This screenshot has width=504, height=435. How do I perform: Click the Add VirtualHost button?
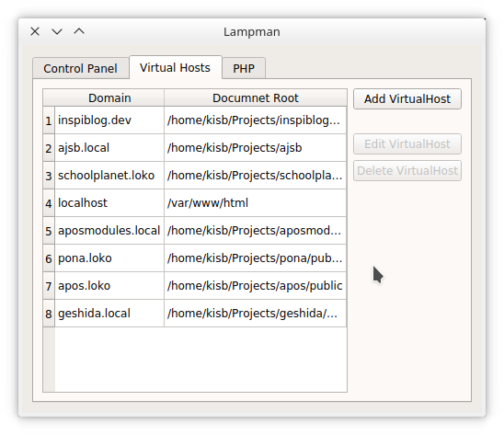(407, 99)
